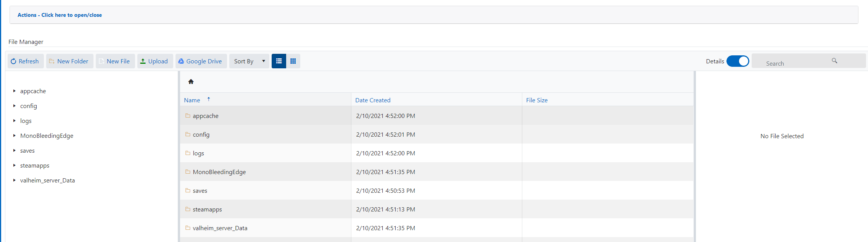
Task: Click the folder icon beside steamapps row
Action: [x=188, y=209]
